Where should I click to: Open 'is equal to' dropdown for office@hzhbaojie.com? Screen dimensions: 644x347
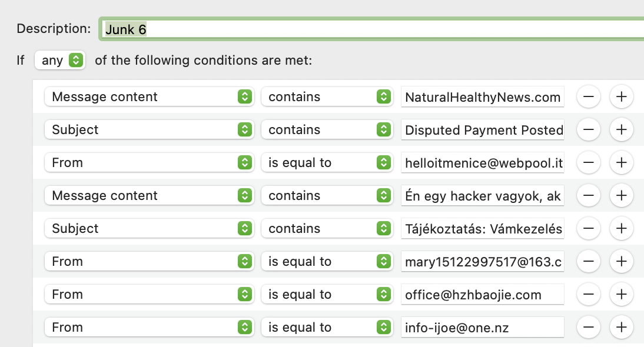coord(327,295)
